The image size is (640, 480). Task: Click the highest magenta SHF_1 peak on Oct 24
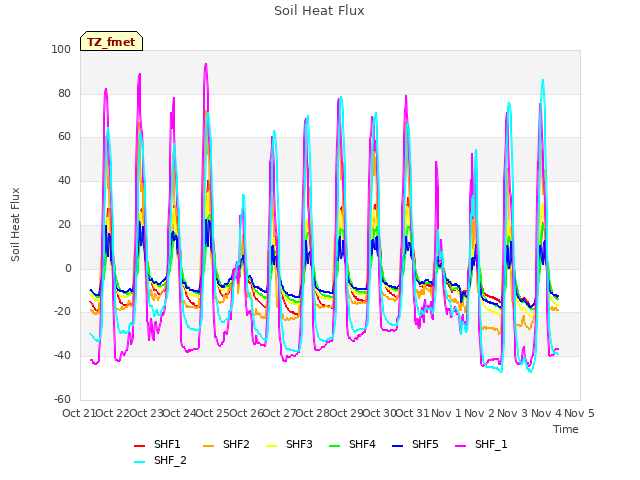click(206, 64)
